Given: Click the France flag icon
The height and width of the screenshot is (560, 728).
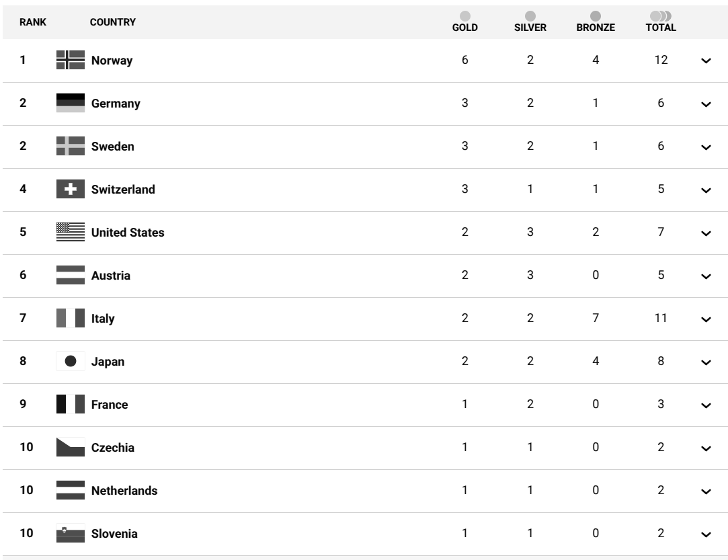Looking at the screenshot, I should [x=70, y=405].
